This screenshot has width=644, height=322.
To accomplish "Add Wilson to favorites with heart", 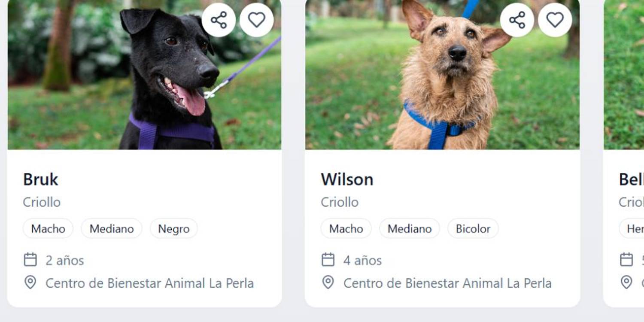I will (555, 20).
